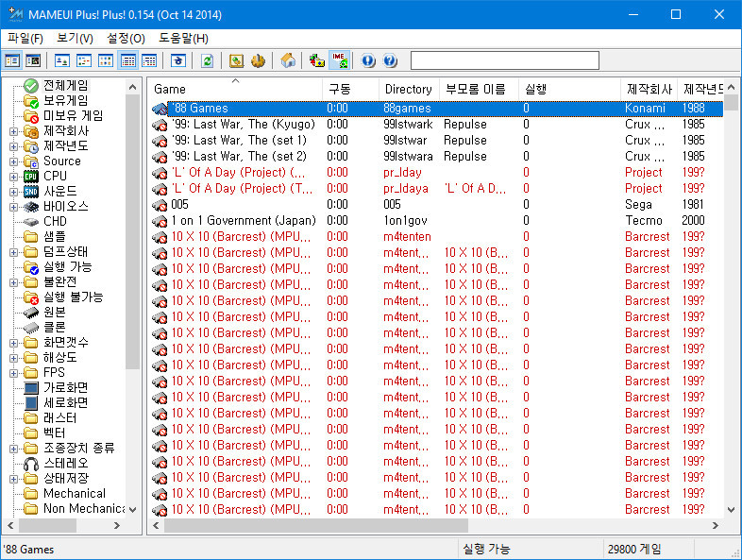Select the 벡터 folder
Viewport: 742px width, 560px height.
(55, 433)
